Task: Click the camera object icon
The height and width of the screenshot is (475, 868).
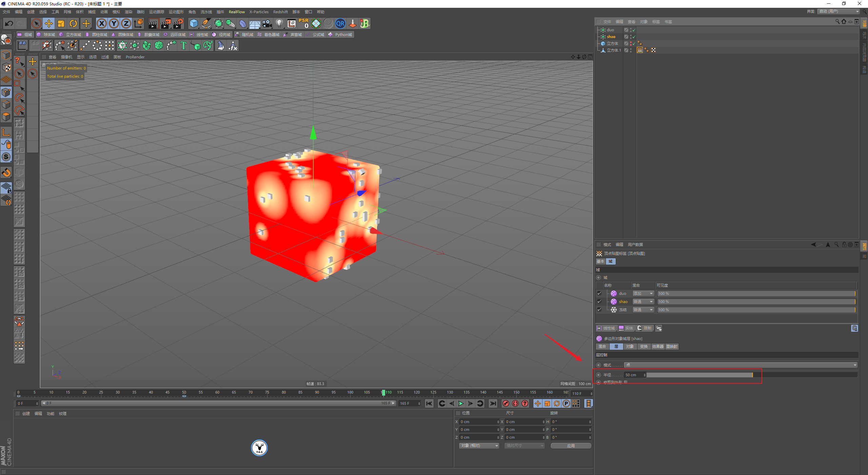Action: pos(267,23)
